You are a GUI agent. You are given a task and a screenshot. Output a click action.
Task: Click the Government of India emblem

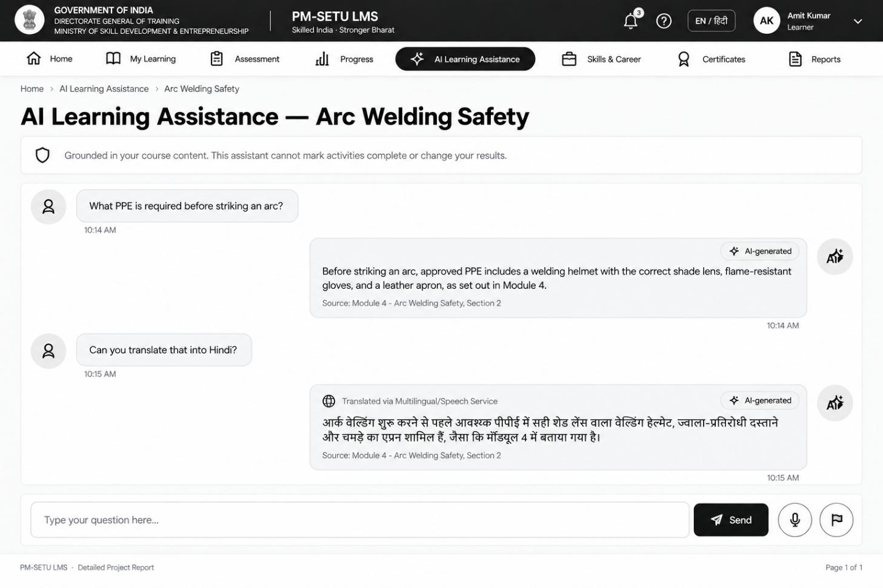point(29,20)
